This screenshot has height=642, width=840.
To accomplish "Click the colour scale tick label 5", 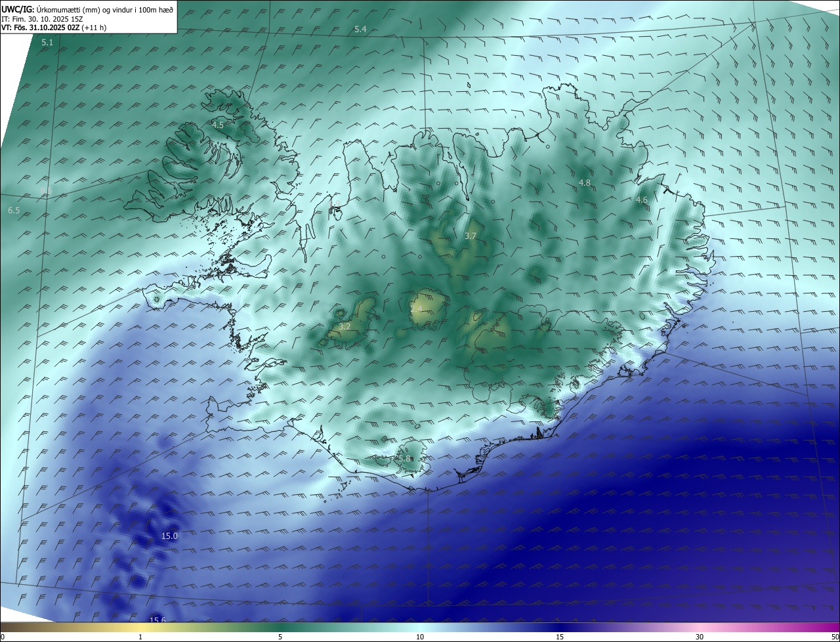I will pyautogui.click(x=280, y=637).
